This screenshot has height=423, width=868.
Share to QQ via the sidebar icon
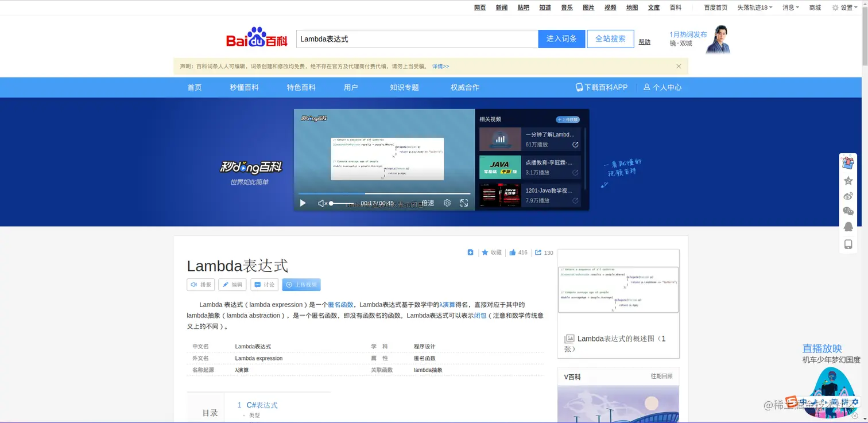848,227
